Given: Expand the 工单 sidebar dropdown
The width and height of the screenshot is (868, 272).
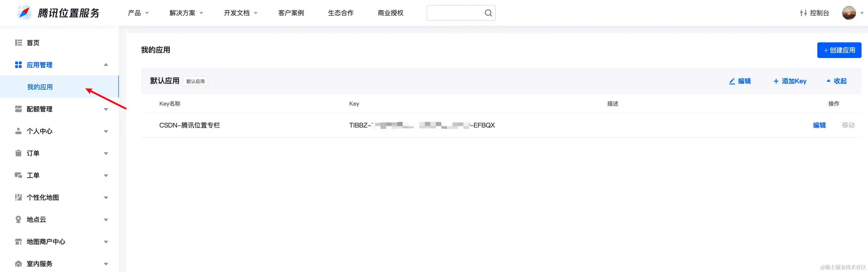Looking at the screenshot, I should click(106, 175).
